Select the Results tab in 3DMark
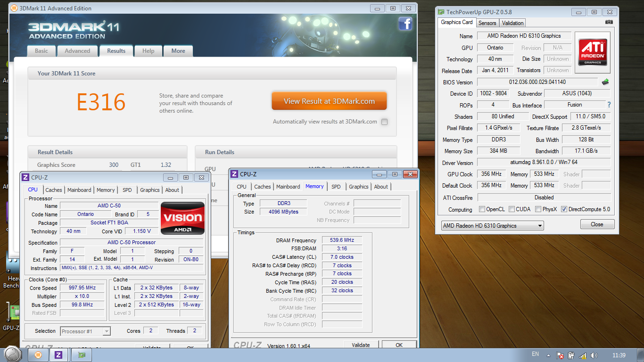Image resolution: width=644 pixels, height=362 pixels. tap(116, 51)
